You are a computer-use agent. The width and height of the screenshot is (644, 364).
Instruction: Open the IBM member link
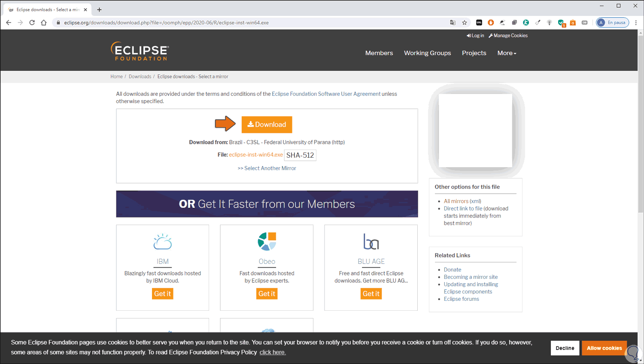pos(163,261)
